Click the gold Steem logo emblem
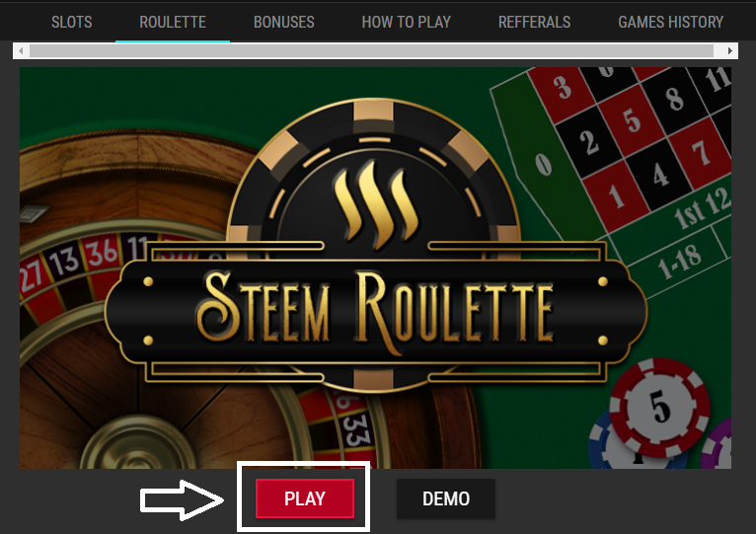The height and width of the screenshot is (534, 756). (376, 205)
